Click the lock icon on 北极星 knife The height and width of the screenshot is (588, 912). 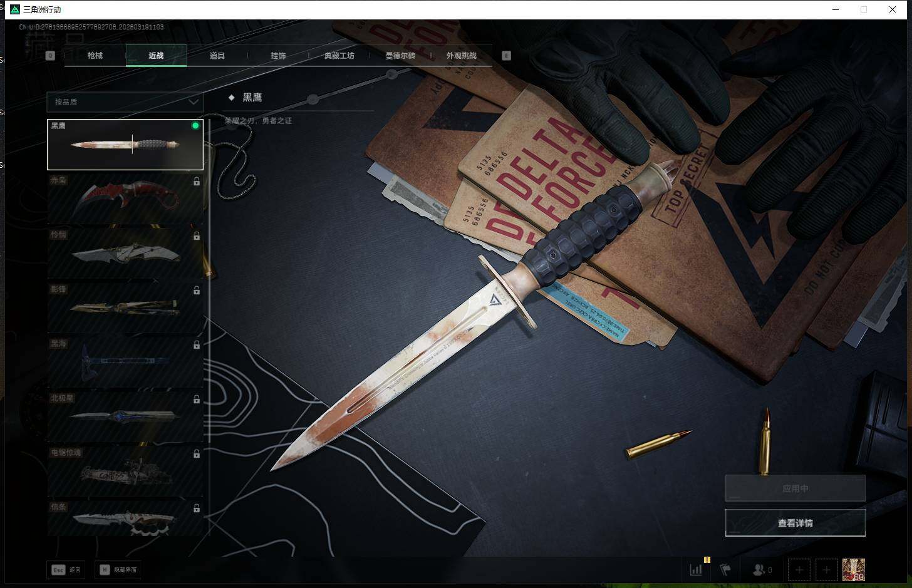[197, 400]
